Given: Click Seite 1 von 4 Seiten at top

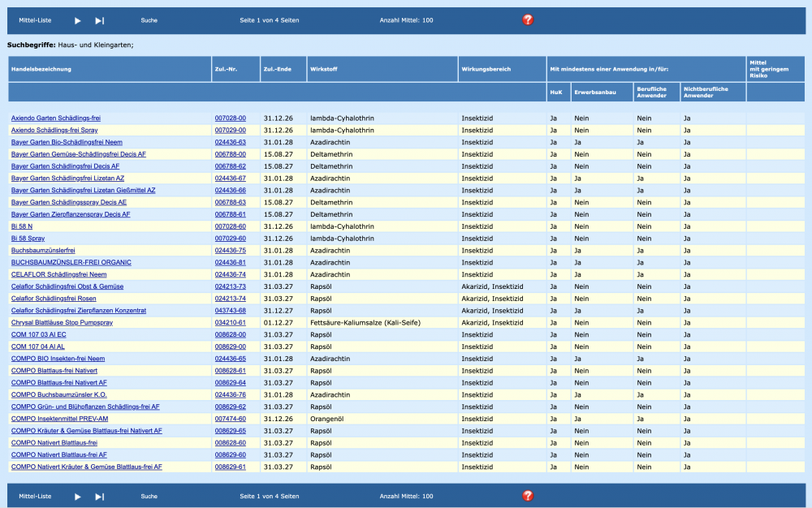Looking at the screenshot, I should click(x=270, y=20).
